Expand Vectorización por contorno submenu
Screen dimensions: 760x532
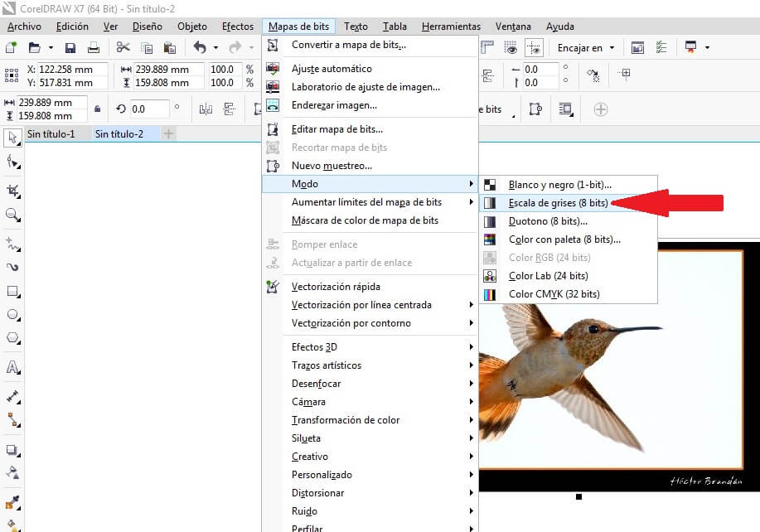pos(370,322)
